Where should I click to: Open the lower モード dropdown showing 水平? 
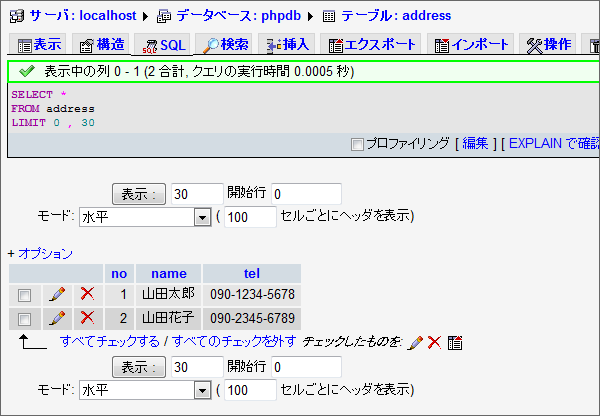[145, 390]
